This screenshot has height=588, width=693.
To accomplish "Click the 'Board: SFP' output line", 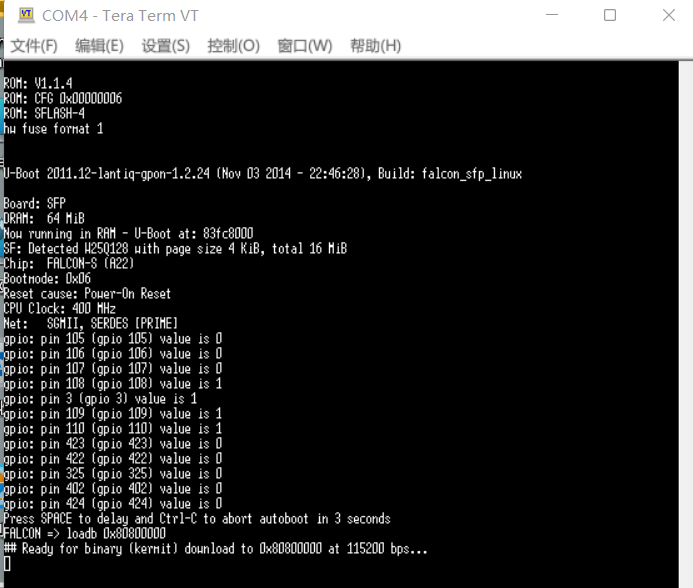I will 35,204.
